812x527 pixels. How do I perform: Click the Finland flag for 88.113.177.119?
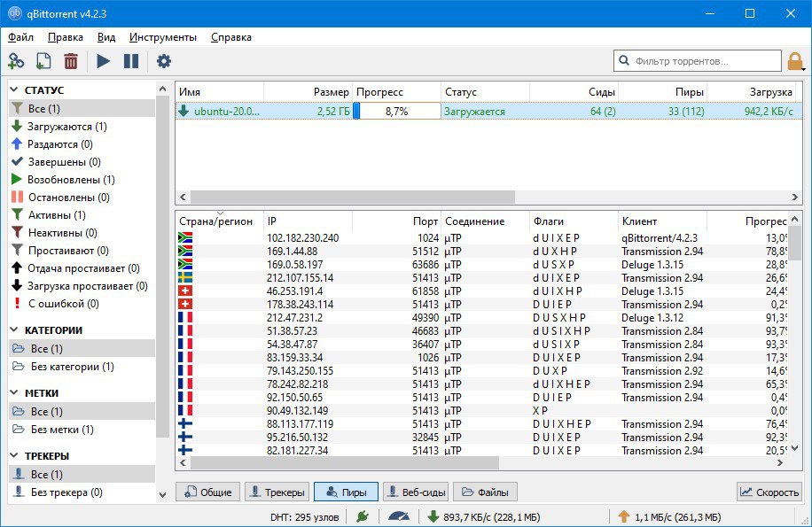click(185, 424)
